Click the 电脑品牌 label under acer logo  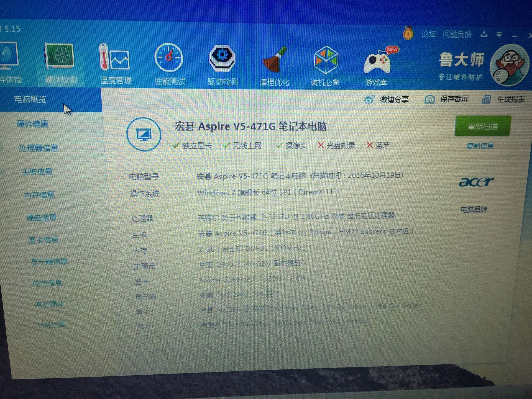474,209
